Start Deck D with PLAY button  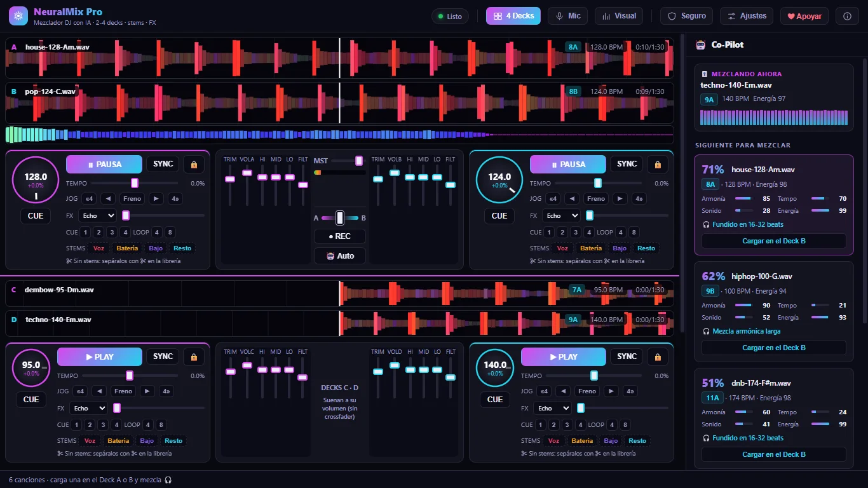point(564,356)
